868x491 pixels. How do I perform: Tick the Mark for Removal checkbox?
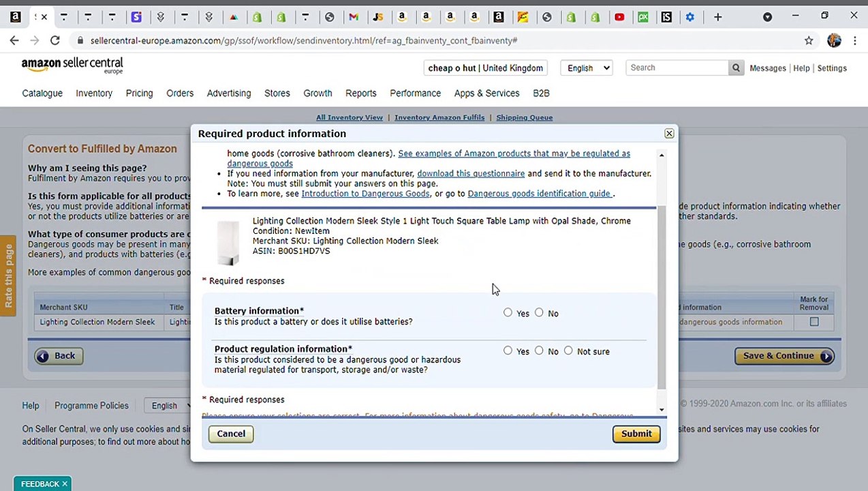coord(814,322)
